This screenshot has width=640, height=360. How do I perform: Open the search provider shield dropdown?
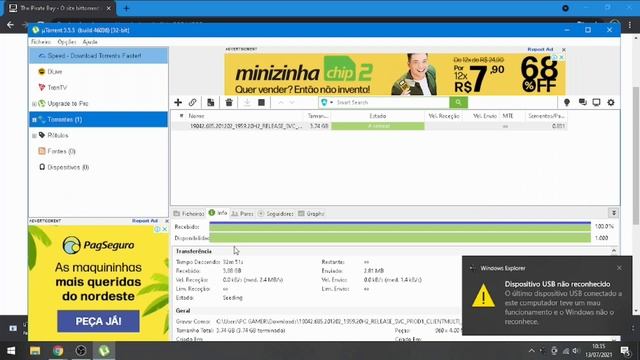(x=327, y=102)
